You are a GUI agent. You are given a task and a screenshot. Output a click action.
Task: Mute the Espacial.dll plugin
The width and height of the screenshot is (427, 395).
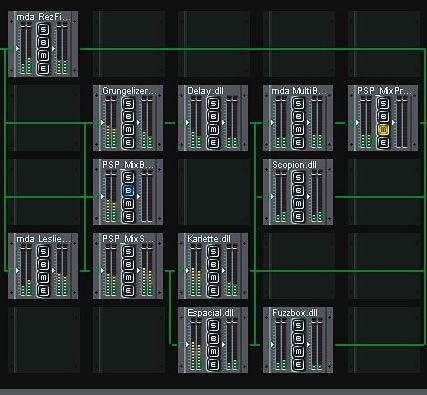coord(213,352)
